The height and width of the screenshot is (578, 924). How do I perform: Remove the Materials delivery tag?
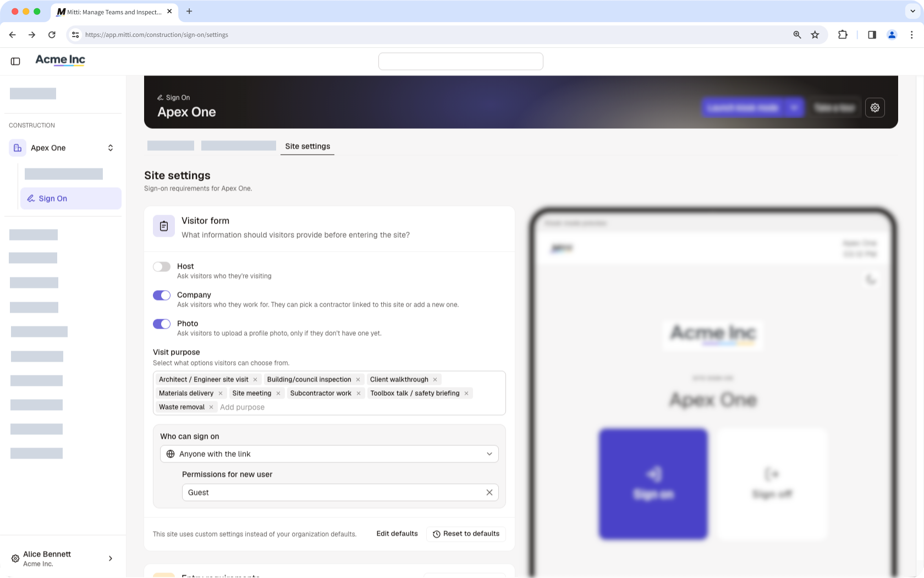tap(221, 394)
